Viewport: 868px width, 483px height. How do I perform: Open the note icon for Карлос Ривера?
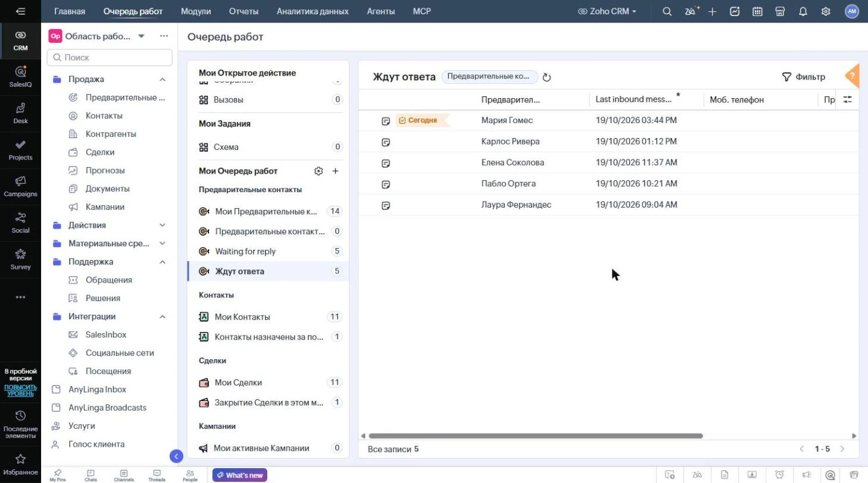[386, 142]
